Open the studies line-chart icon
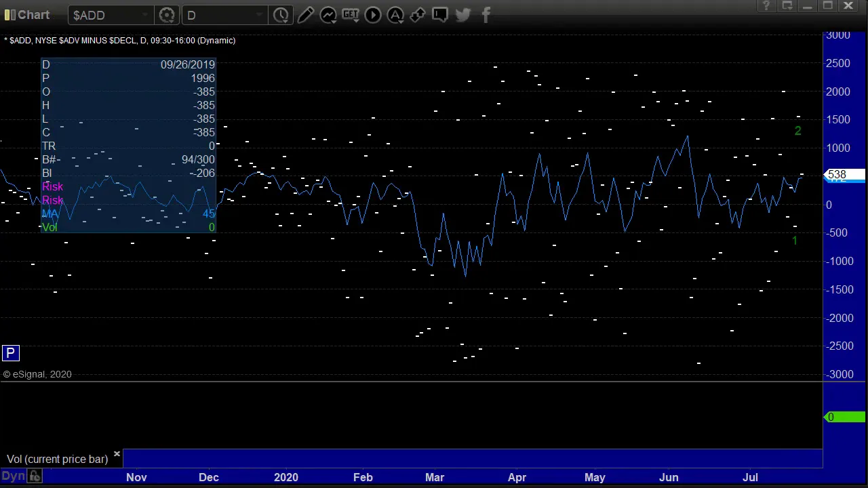 coord(328,15)
